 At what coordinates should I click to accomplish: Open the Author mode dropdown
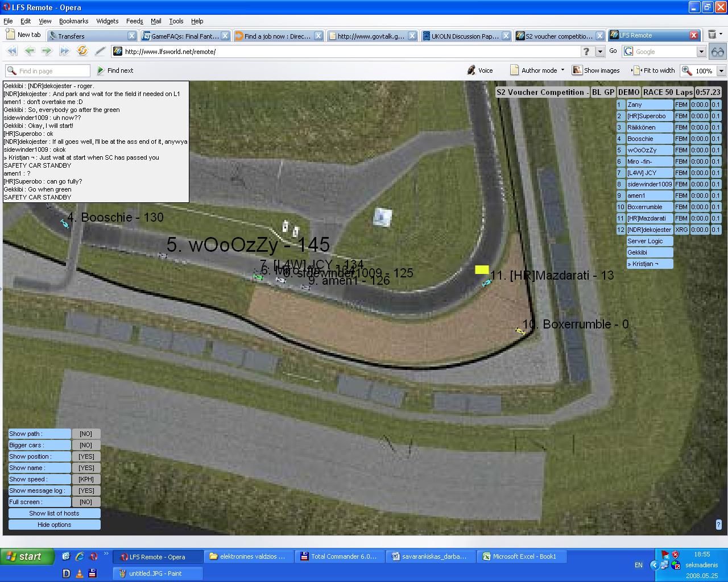tap(562, 70)
